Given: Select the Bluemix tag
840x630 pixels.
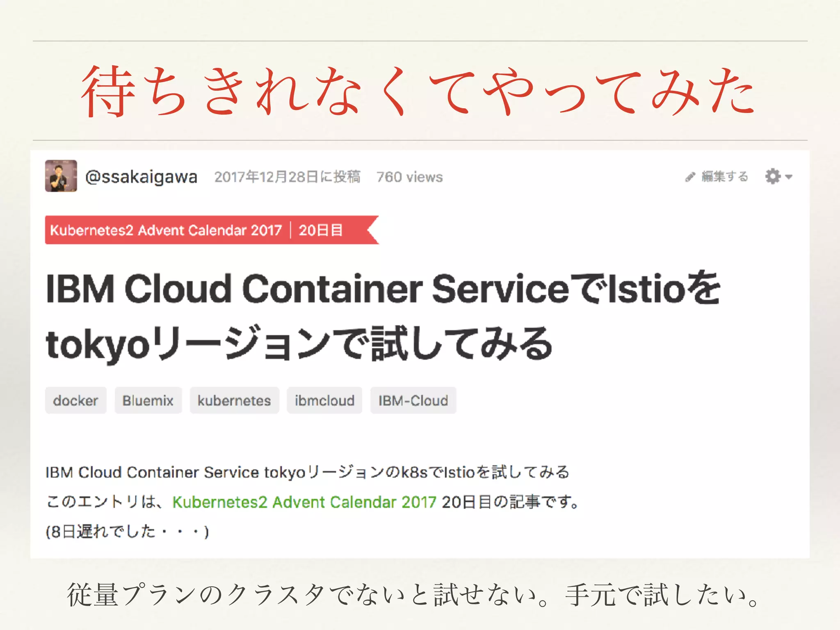Looking at the screenshot, I should click(148, 400).
